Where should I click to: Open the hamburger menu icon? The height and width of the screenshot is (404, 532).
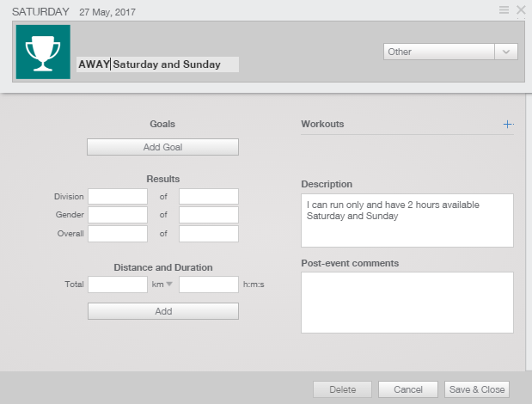[504, 9]
